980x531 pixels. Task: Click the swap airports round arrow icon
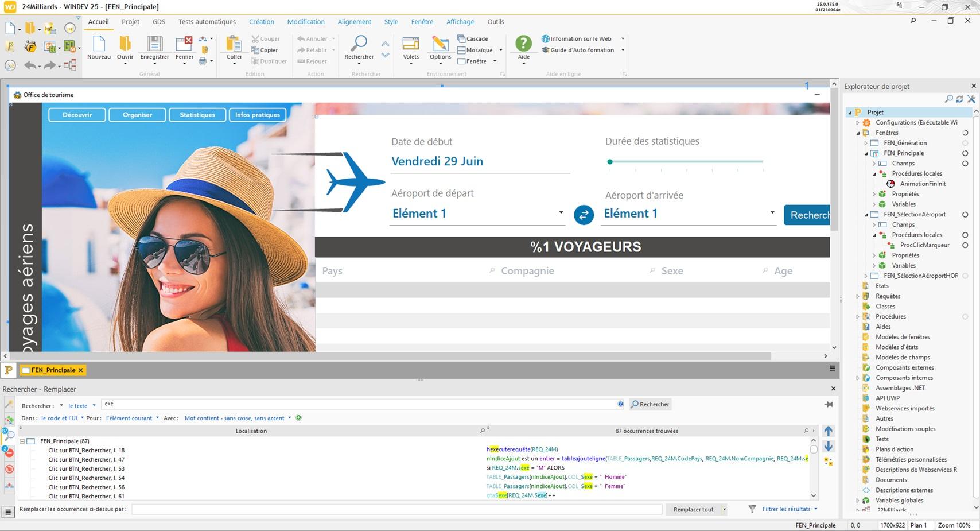(584, 215)
